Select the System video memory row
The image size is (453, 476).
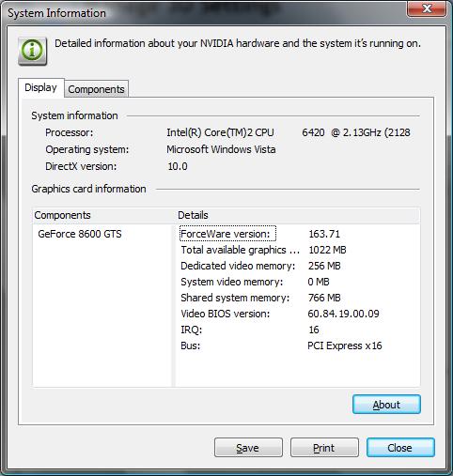coord(299,282)
